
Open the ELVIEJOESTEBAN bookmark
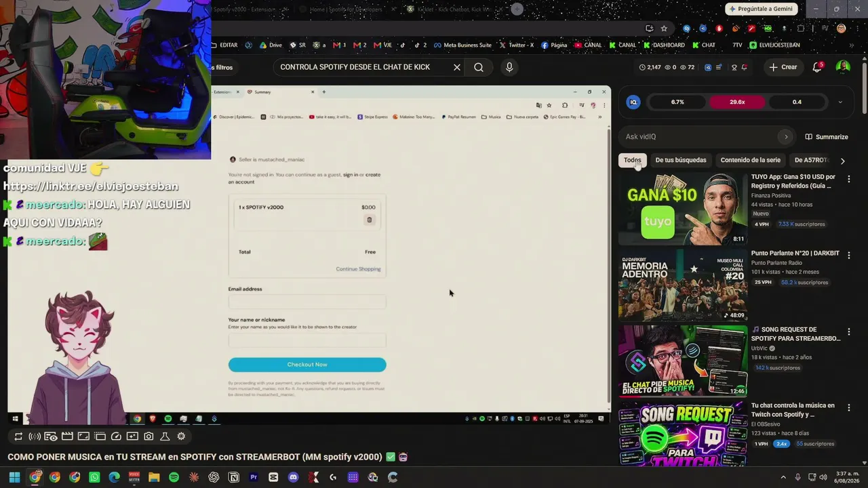775,45
